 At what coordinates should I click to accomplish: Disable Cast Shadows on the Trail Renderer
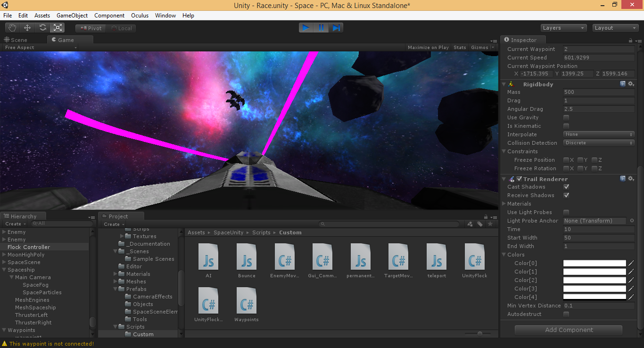tap(566, 187)
